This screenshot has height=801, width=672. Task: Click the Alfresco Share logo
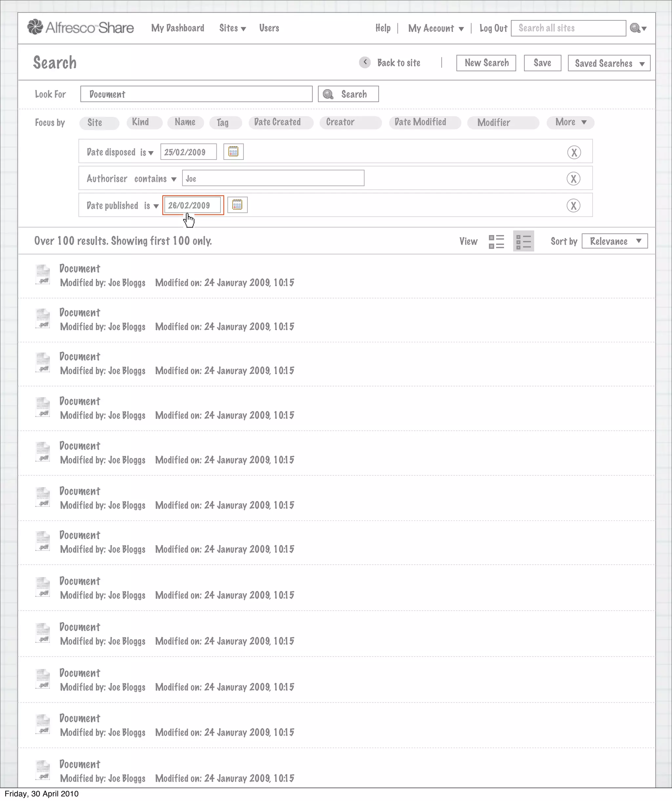coord(80,28)
